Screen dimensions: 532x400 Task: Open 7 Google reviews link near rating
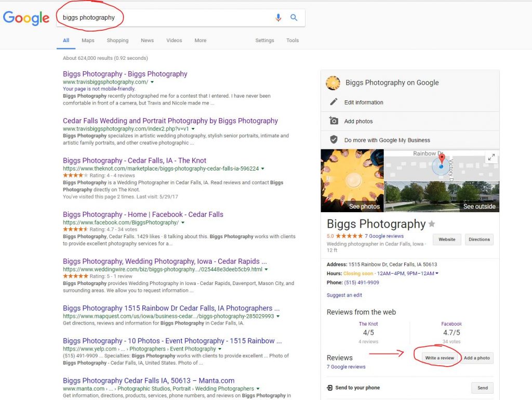point(384,236)
